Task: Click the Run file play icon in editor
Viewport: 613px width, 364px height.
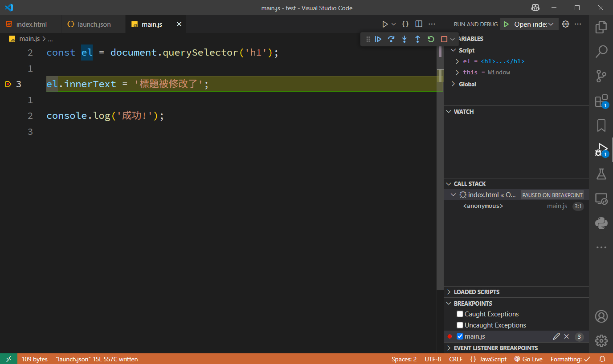Action: pos(385,24)
